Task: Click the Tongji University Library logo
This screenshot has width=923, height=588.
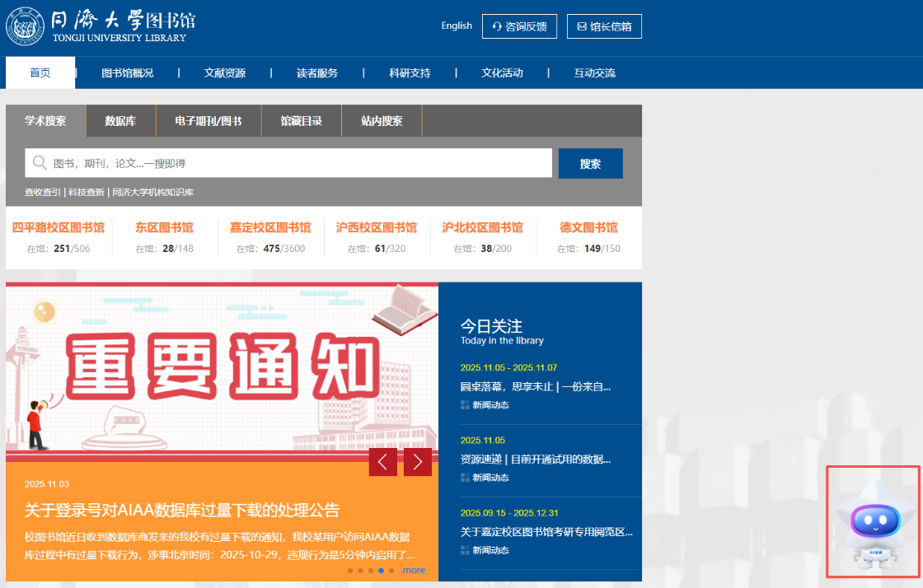Action: [101, 26]
